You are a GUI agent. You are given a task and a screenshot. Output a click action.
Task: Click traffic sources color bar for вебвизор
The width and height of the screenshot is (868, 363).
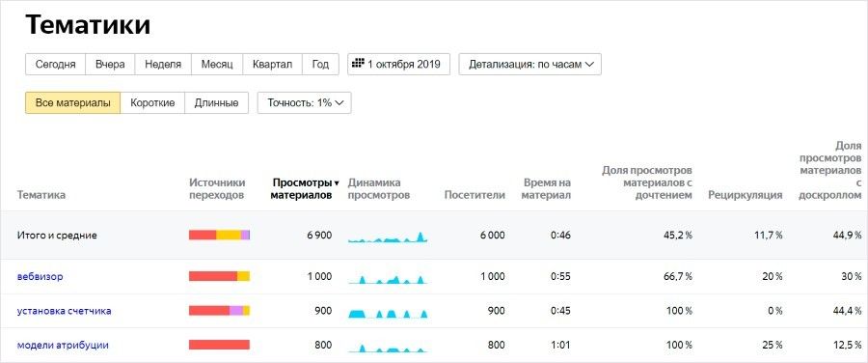219,276
